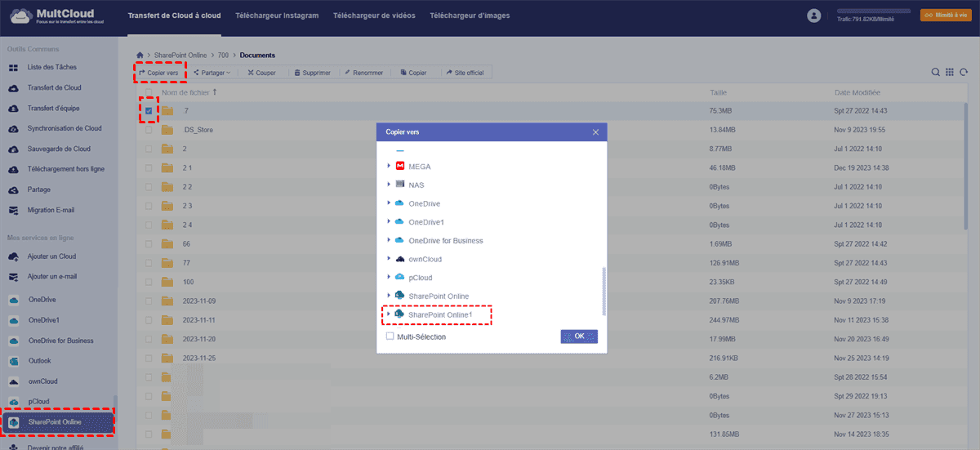The image size is (980, 450).
Task: Click the pCloud icon in dialog
Action: (x=400, y=278)
